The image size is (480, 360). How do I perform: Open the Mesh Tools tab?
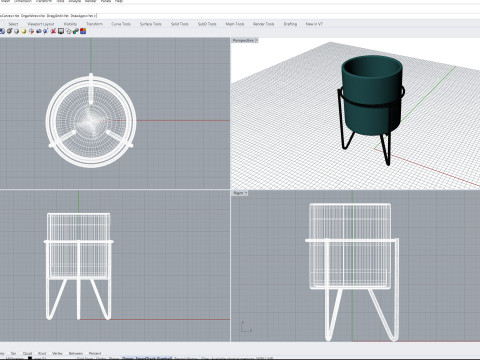pyautogui.click(x=235, y=24)
